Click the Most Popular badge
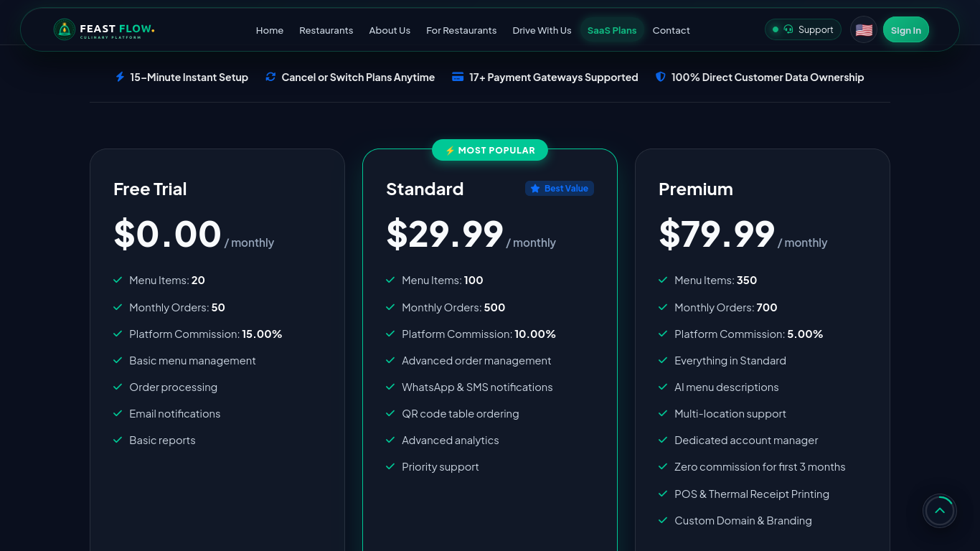 click(490, 150)
